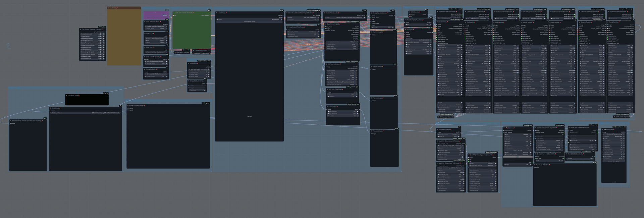Viewport: 644px width, 218px height.
Task: Click go-to arrow for Enable Add Grain row
Action: click(103, 56)
